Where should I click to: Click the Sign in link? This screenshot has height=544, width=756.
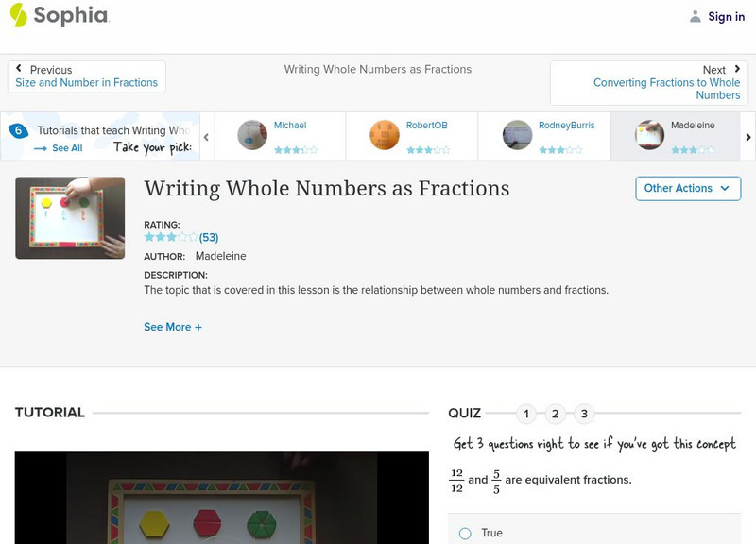coord(726,16)
